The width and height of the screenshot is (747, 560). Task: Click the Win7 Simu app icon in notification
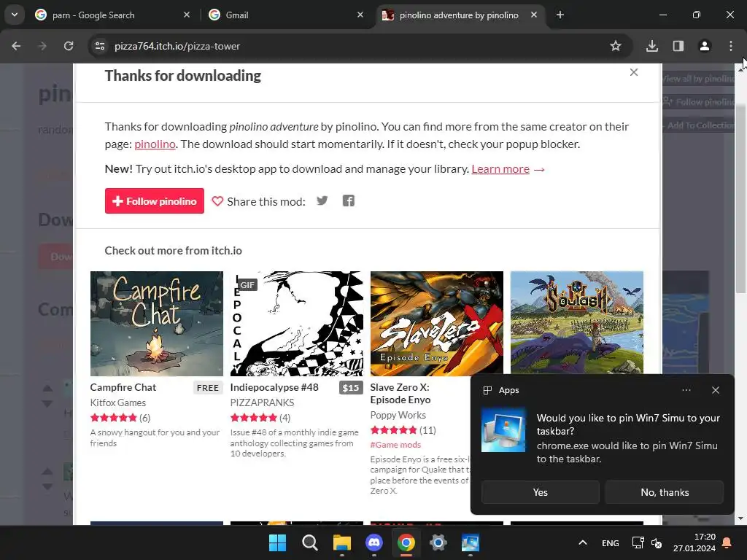tap(503, 430)
